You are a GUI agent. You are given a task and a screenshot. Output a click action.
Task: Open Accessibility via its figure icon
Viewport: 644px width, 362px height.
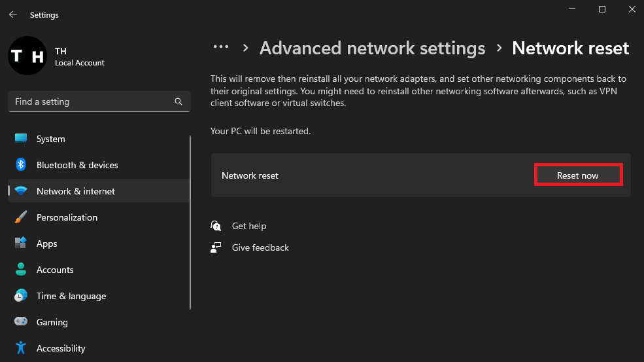pos(21,348)
